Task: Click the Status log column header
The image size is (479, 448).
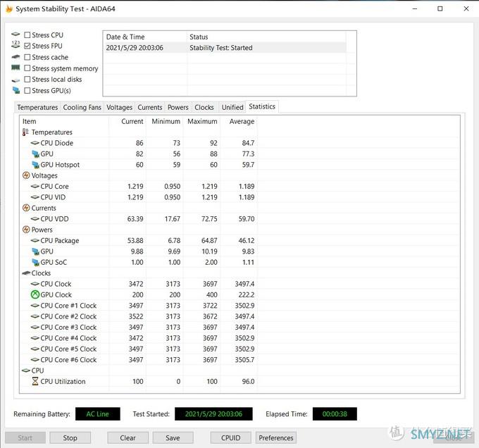Action: tap(266, 37)
